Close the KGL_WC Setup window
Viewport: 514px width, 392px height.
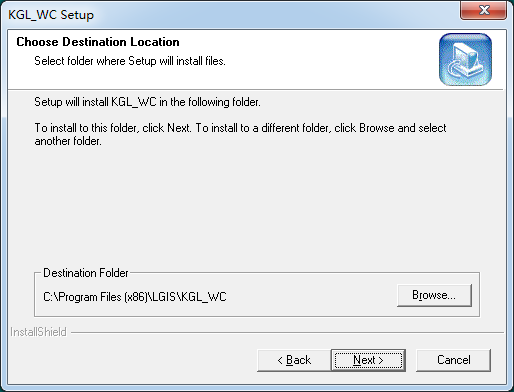pyautogui.click(x=484, y=10)
